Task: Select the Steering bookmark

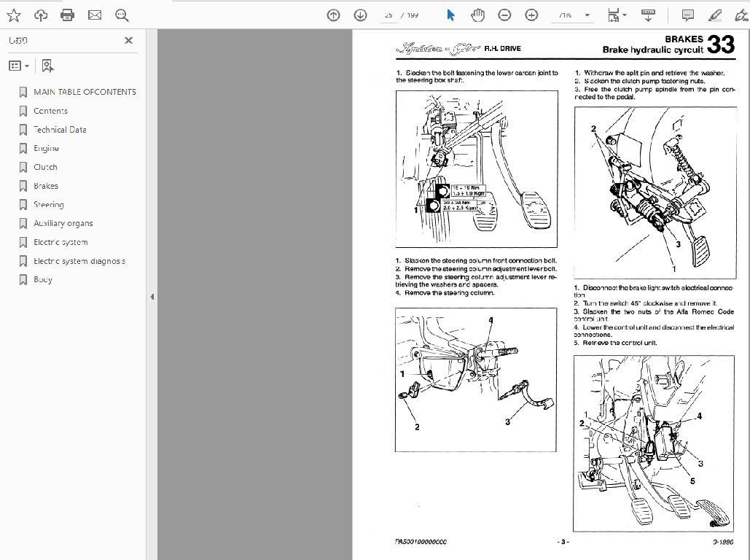Action: (48, 205)
